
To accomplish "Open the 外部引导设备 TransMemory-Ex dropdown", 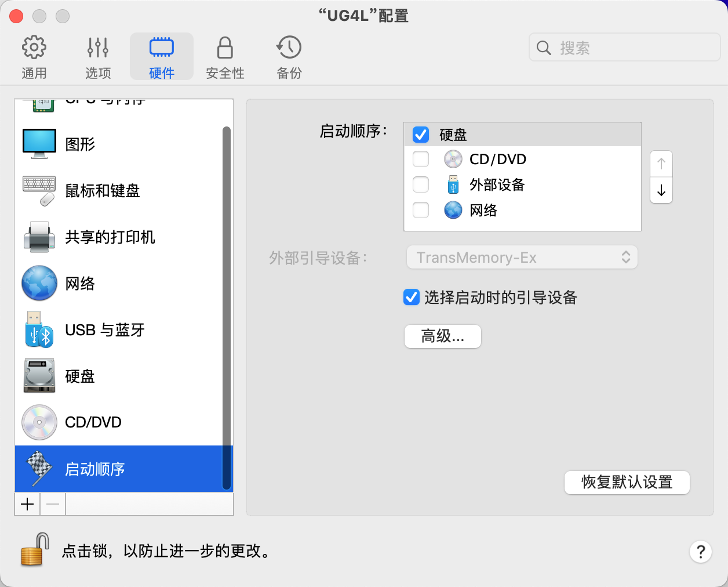I will [x=522, y=258].
